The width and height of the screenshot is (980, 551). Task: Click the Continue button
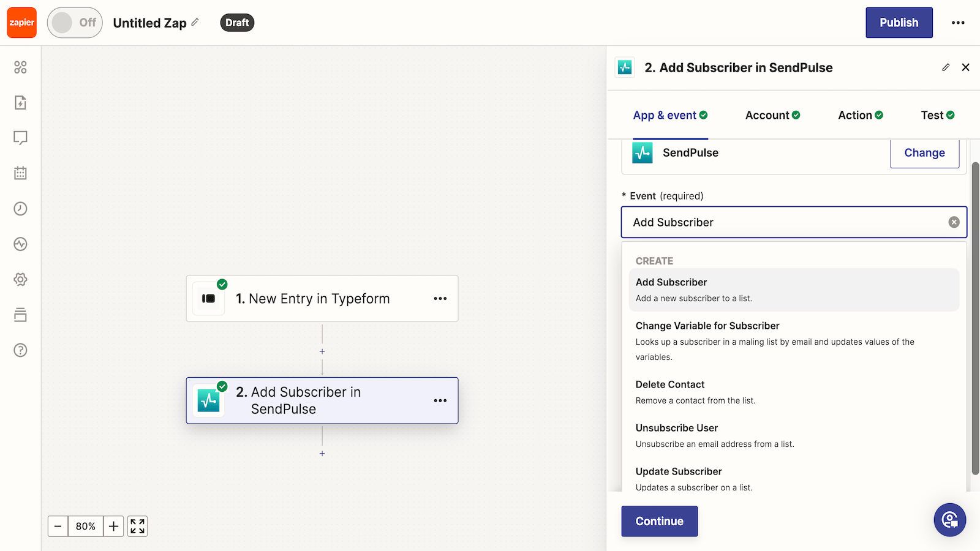click(x=659, y=521)
